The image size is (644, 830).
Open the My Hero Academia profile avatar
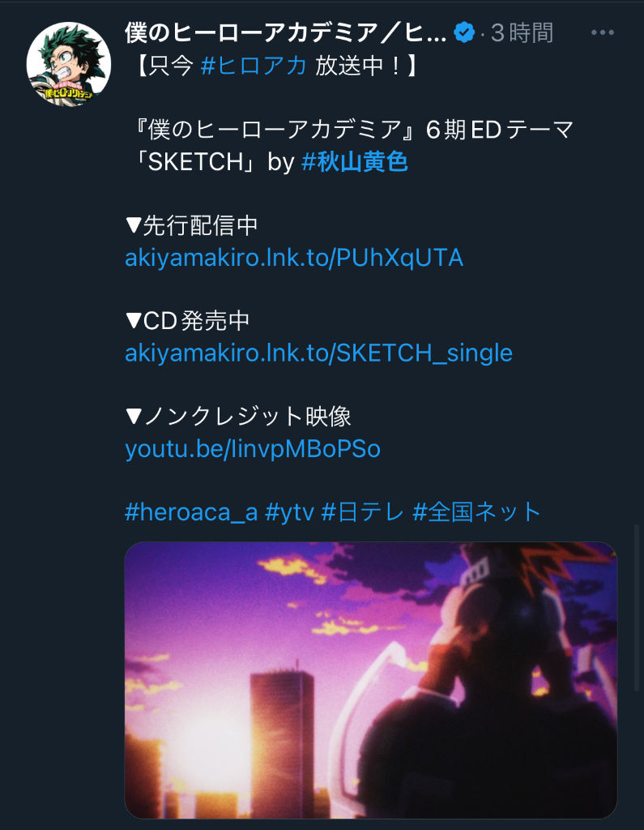(x=69, y=63)
